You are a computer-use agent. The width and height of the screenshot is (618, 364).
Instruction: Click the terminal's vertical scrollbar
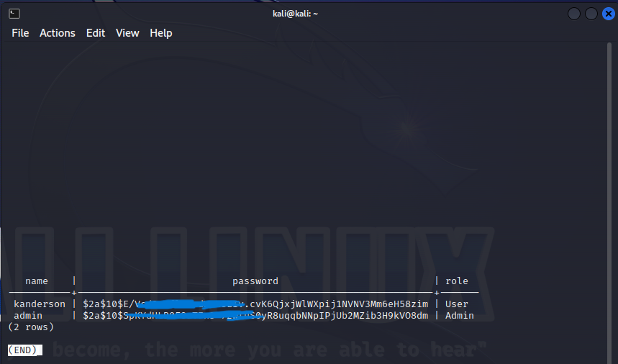click(610, 180)
